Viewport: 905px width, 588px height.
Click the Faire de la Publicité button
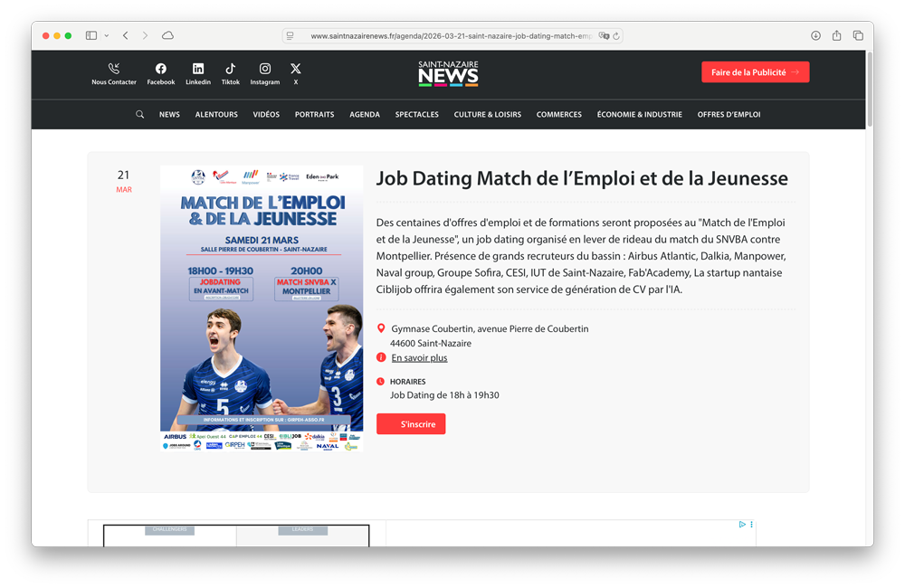point(755,71)
